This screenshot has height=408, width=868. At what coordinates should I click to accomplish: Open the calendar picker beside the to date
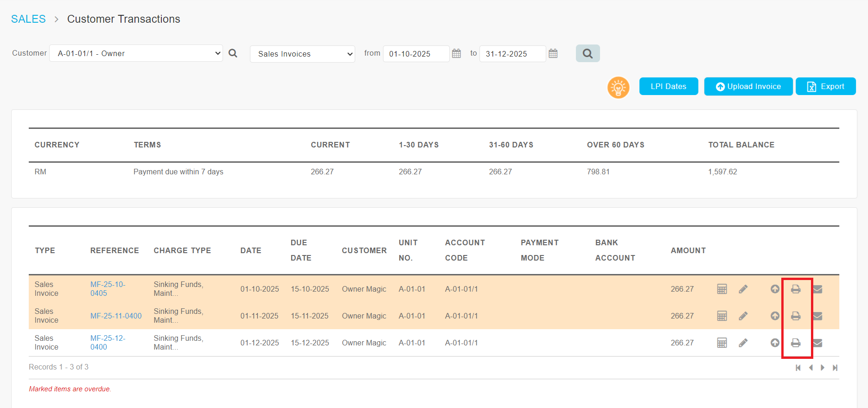pos(553,54)
